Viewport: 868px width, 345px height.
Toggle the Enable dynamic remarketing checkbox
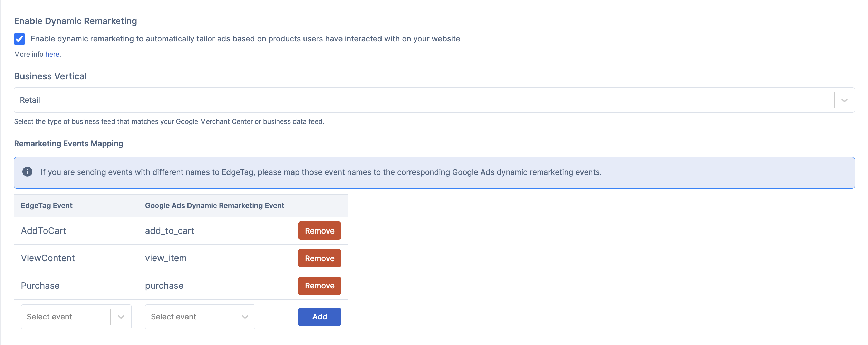(x=19, y=39)
